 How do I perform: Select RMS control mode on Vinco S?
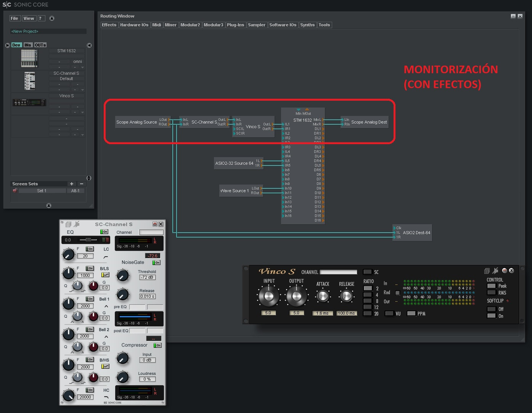(492, 292)
